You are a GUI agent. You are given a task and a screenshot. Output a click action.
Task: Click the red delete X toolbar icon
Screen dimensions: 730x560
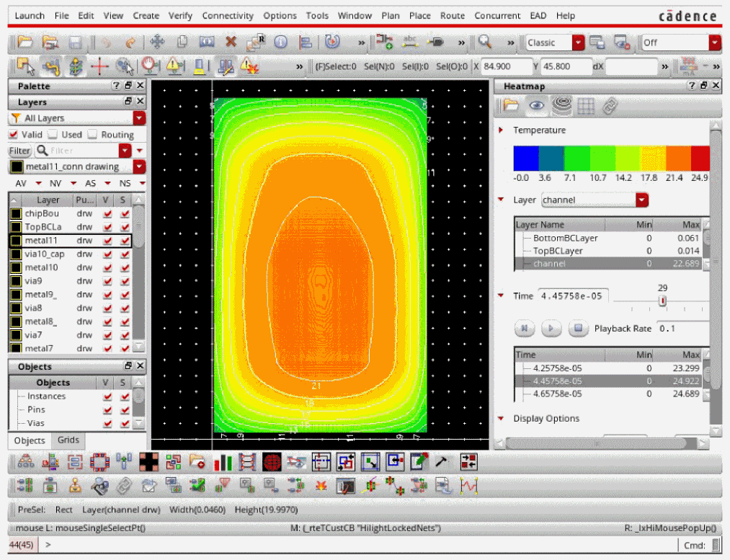coord(231,43)
